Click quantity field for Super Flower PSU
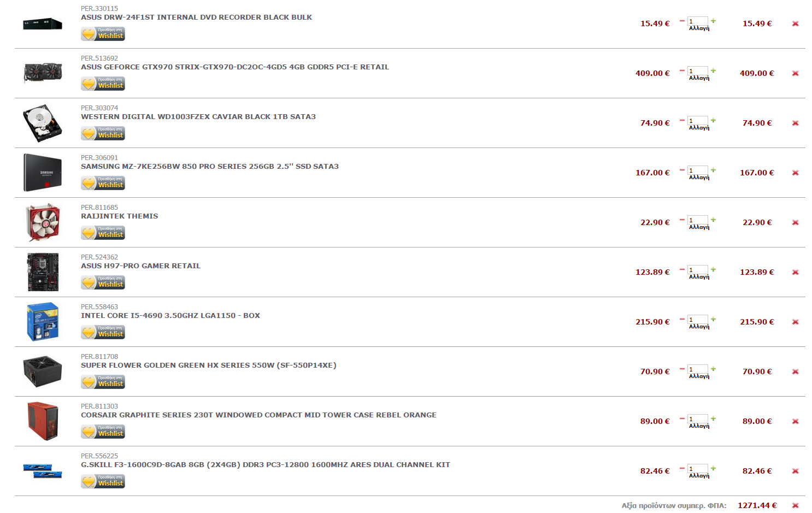Image resolution: width=812 pixels, height=513 pixels. (698, 369)
